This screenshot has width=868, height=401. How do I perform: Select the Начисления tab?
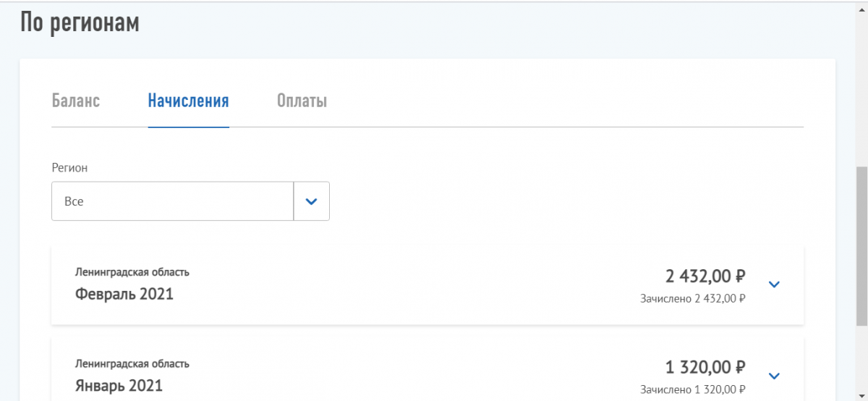pyautogui.click(x=188, y=101)
